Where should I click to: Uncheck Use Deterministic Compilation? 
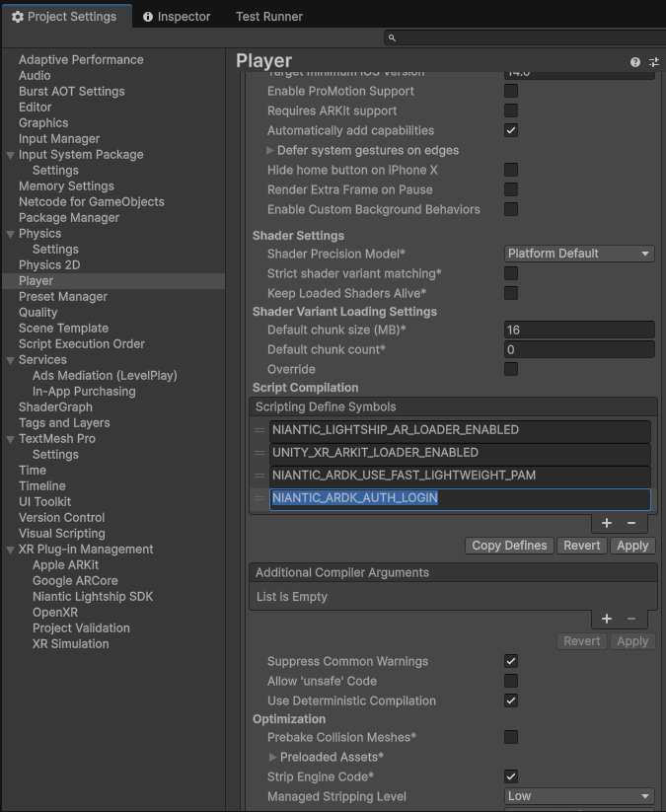(511, 701)
